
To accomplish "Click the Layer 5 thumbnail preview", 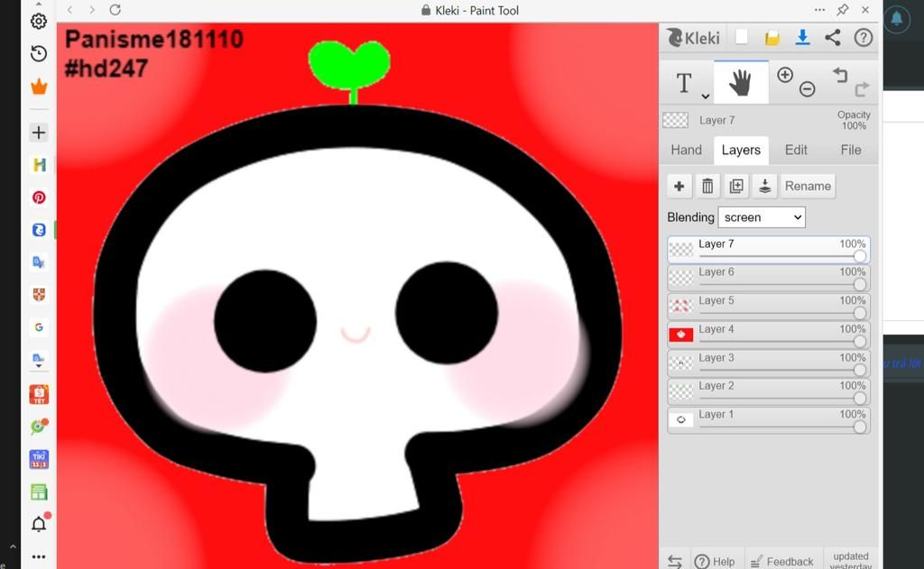I will click(x=681, y=307).
